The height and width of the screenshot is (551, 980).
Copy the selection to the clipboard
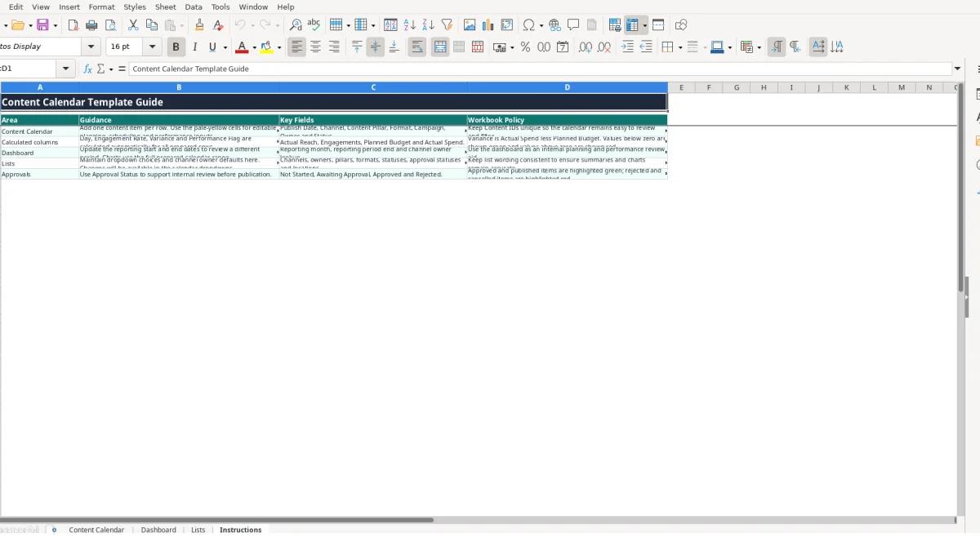(x=152, y=25)
